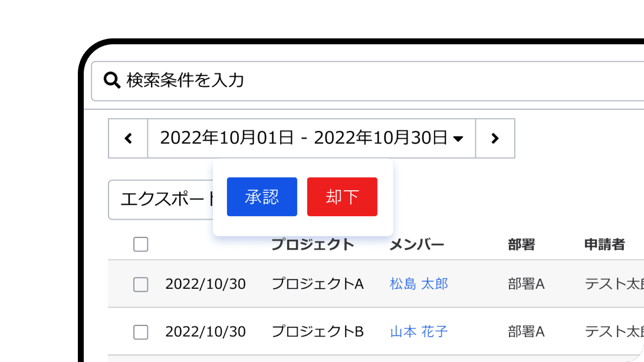Open member link 松島 太郎
This screenshot has width=644, height=362.
point(419,284)
